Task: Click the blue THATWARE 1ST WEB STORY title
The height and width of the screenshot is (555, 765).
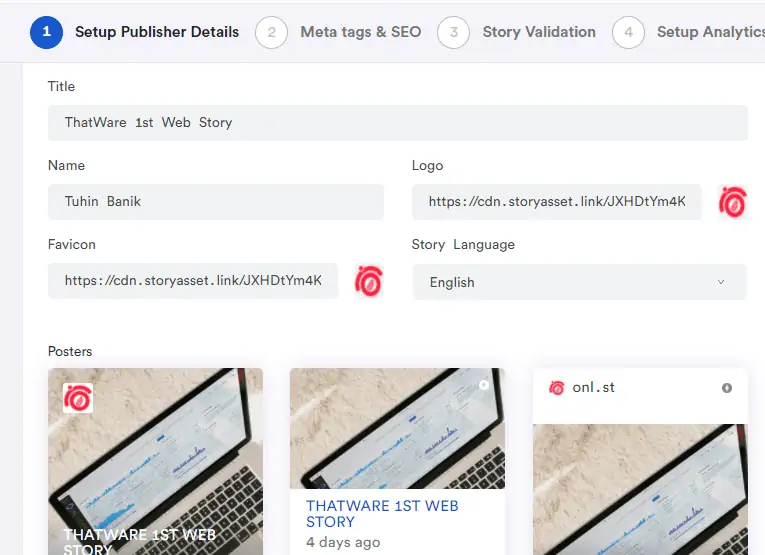Action: pos(382,514)
